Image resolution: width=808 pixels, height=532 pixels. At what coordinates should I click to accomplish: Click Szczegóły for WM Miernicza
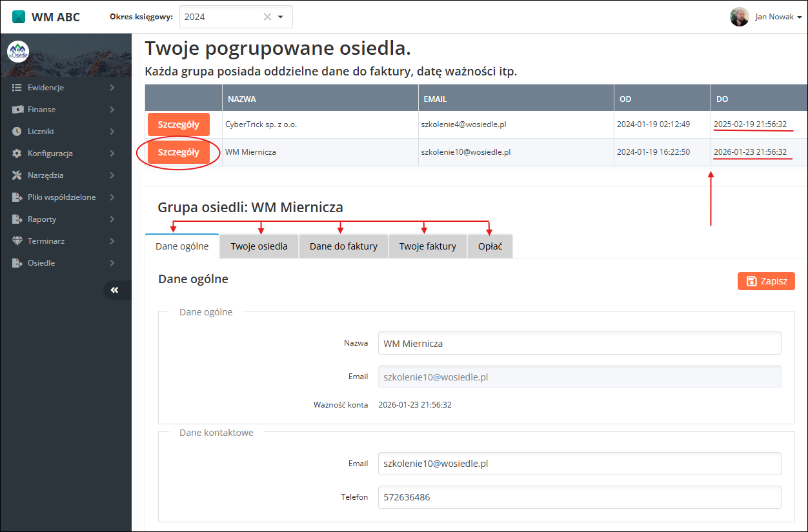(179, 152)
